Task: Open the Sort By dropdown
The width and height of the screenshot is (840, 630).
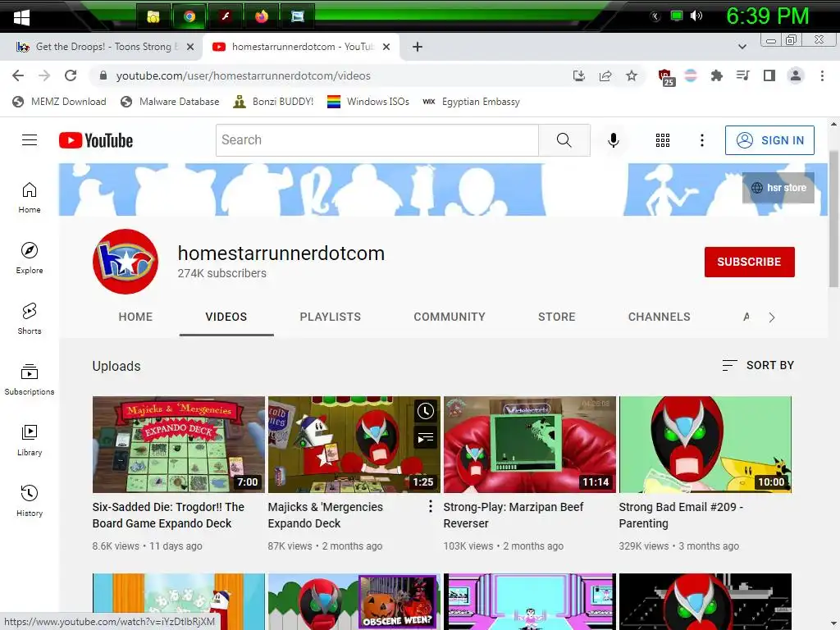Action: [758, 365]
